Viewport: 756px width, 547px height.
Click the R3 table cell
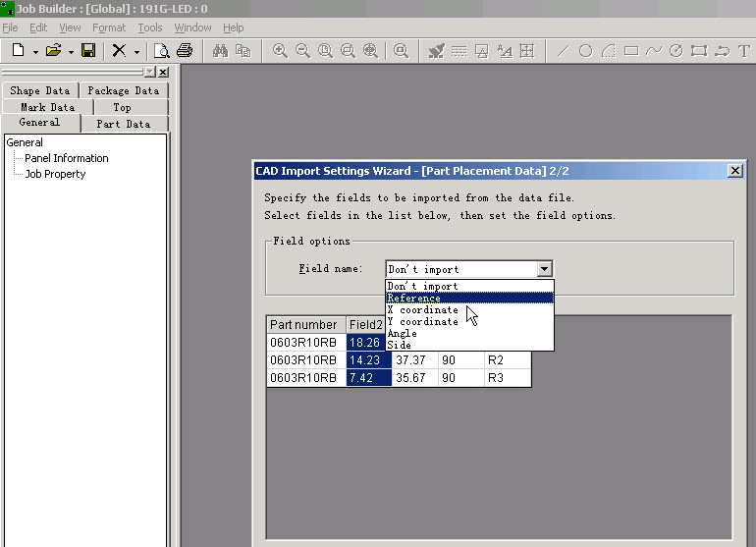(x=508, y=378)
